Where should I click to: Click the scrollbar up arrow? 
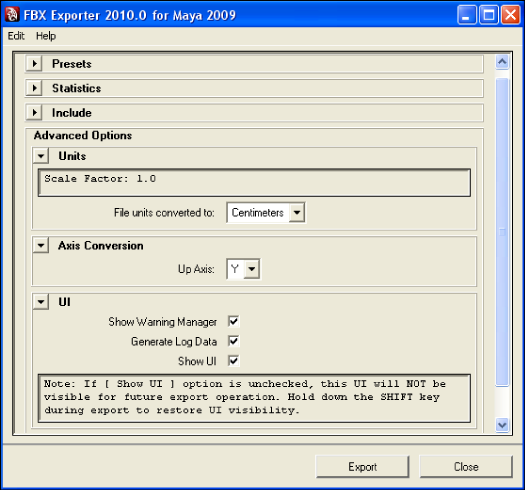coord(502,62)
